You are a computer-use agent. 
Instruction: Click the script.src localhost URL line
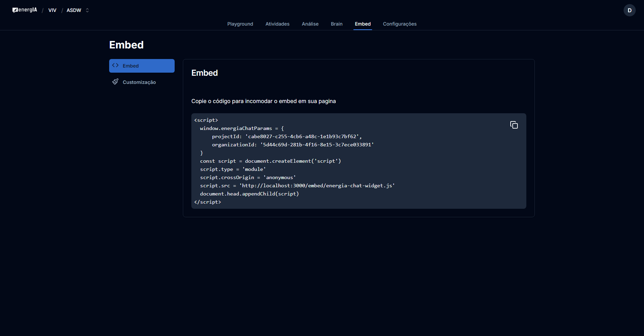point(297,186)
